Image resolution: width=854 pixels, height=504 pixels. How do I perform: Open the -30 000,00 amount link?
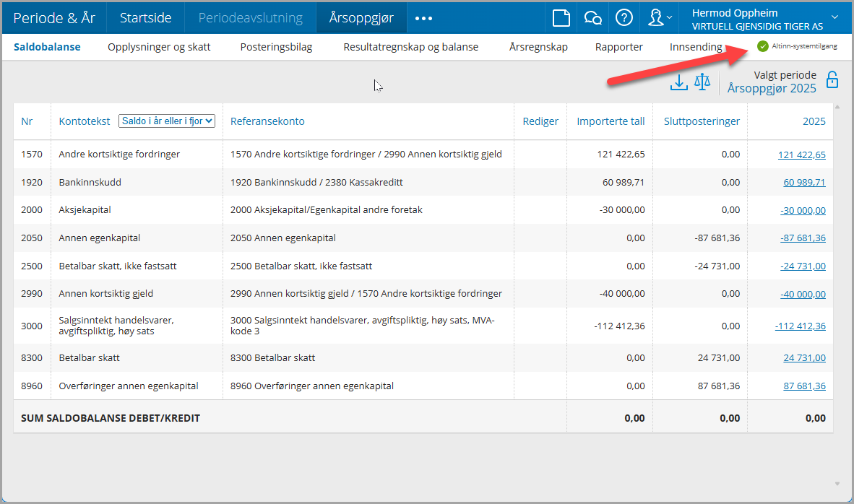pos(803,210)
